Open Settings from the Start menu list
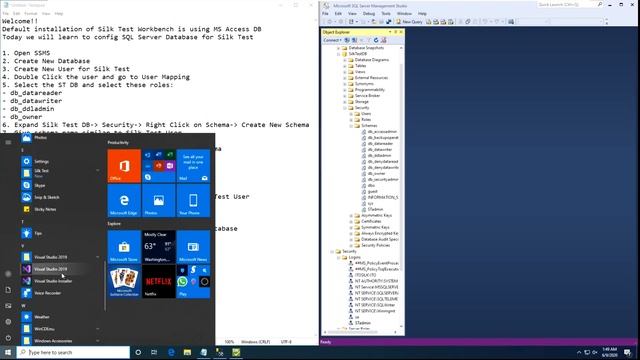 click(41, 161)
